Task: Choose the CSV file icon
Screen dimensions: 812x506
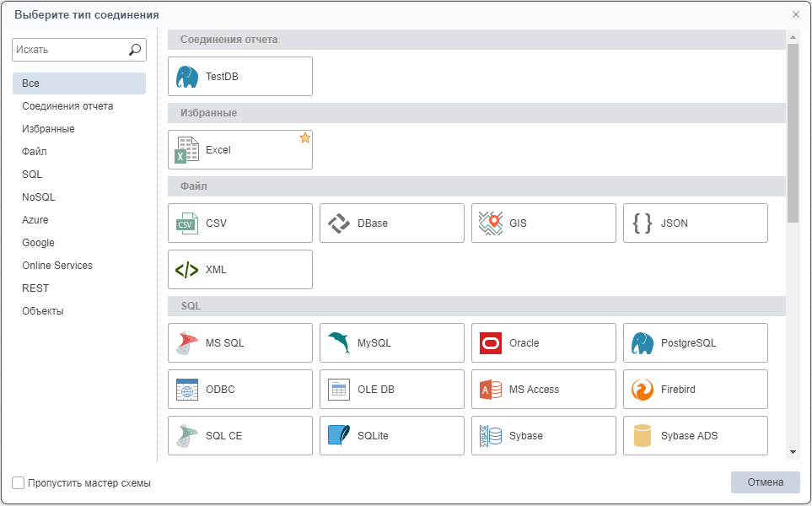Action: coord(187,223)
